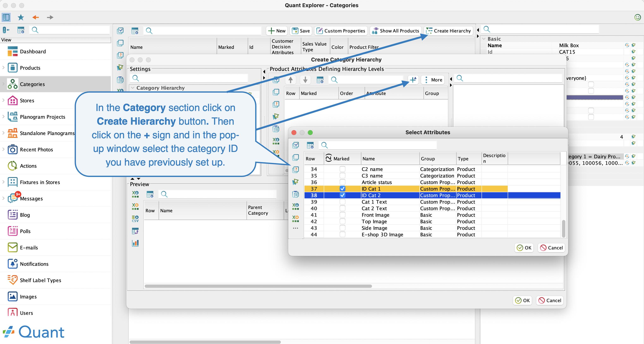644x344 pixels.
Task: Open the More menu in hierarchy levels
Action: pyautogui.click(x=433, y=80)
